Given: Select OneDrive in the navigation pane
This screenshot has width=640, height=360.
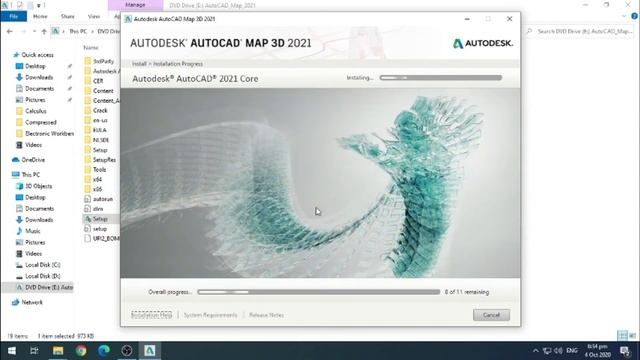Looking at the screenshot, I should point(29,160).
